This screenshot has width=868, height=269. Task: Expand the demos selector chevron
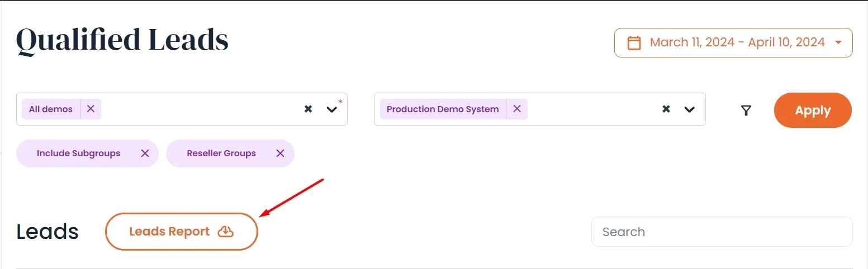pyautogui.click(x=331, y=109)
